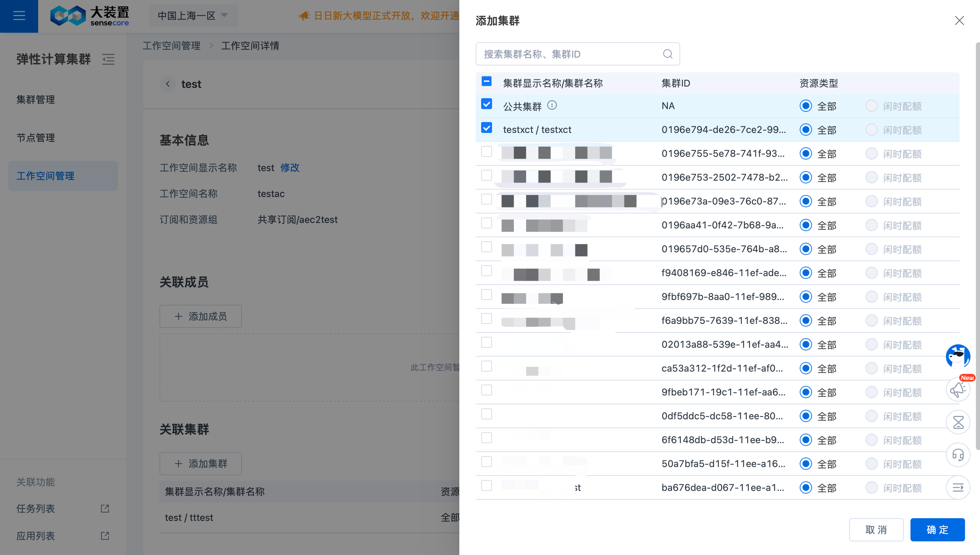
Task: Open 应用列表 under 关联功能
Action: [36, 536]
